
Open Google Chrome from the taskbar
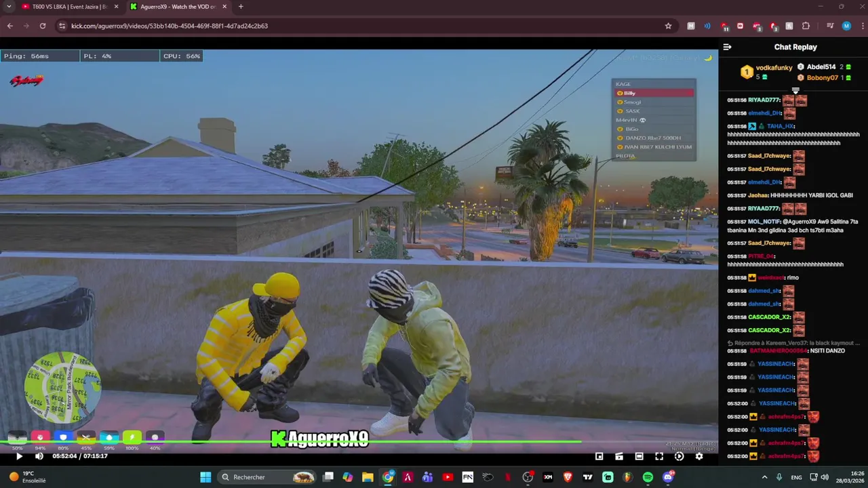coord(388,477)
